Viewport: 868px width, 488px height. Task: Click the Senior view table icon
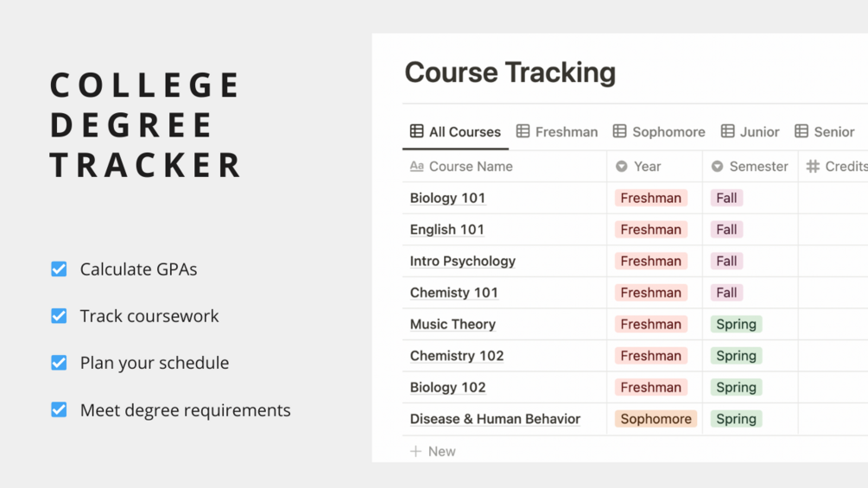tap(801, 131)
